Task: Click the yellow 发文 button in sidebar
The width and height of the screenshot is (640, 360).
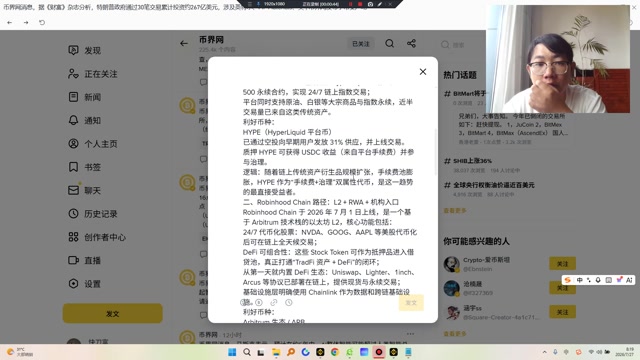Action: pyautogui.click(x=113, y=313)
